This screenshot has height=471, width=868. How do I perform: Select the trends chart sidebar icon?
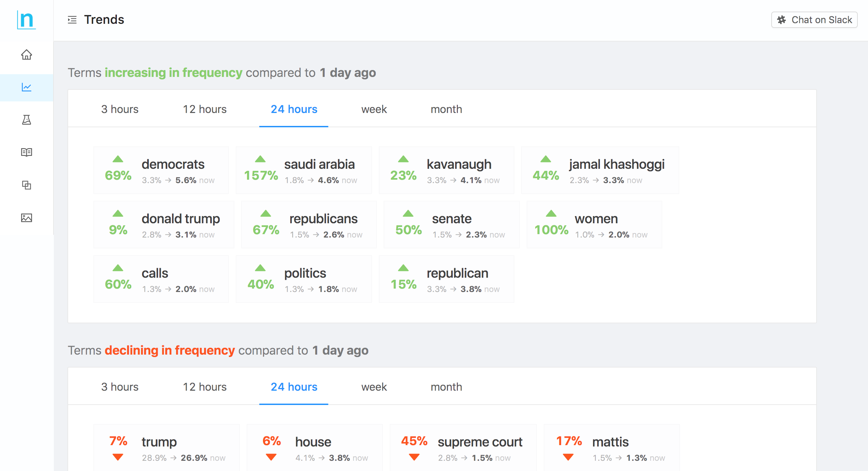(x=27, y=87)
